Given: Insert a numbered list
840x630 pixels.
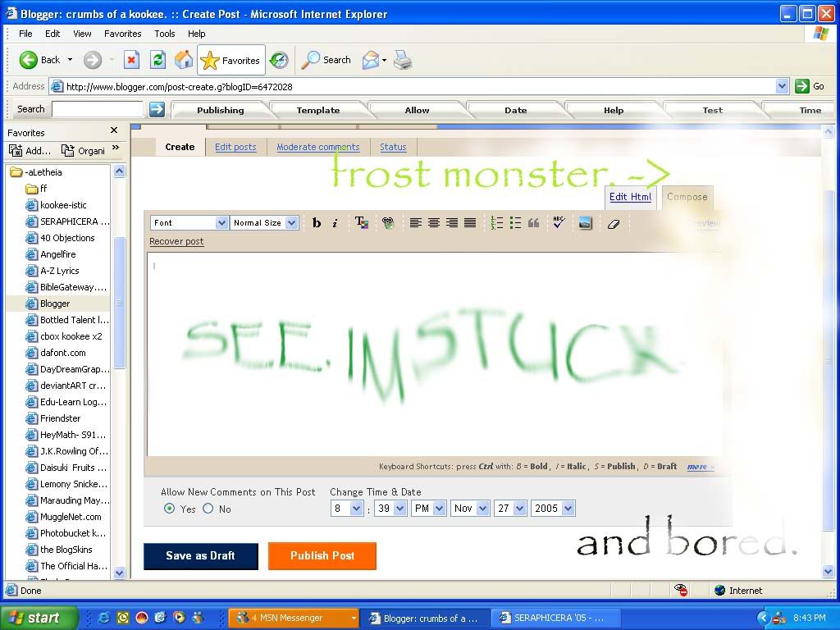Looking at the screenshot, I should click(496, 223).
